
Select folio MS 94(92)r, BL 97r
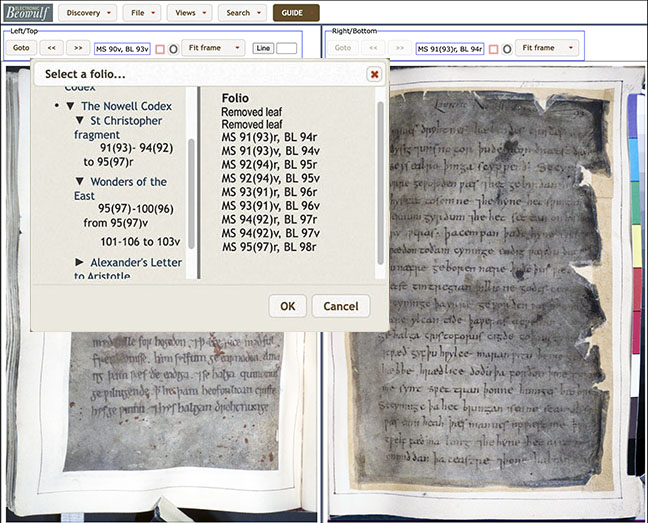coord(269,219)
